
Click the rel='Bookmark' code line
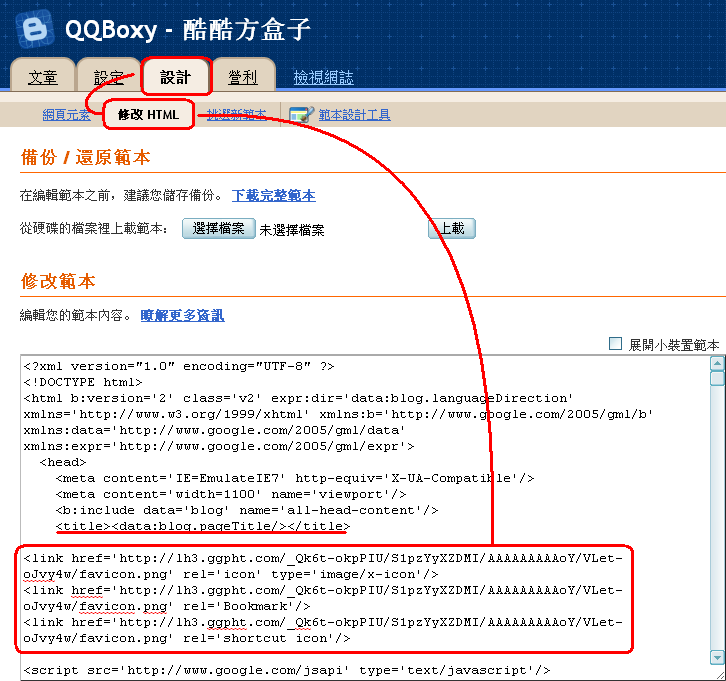click(x=167, y=606)
